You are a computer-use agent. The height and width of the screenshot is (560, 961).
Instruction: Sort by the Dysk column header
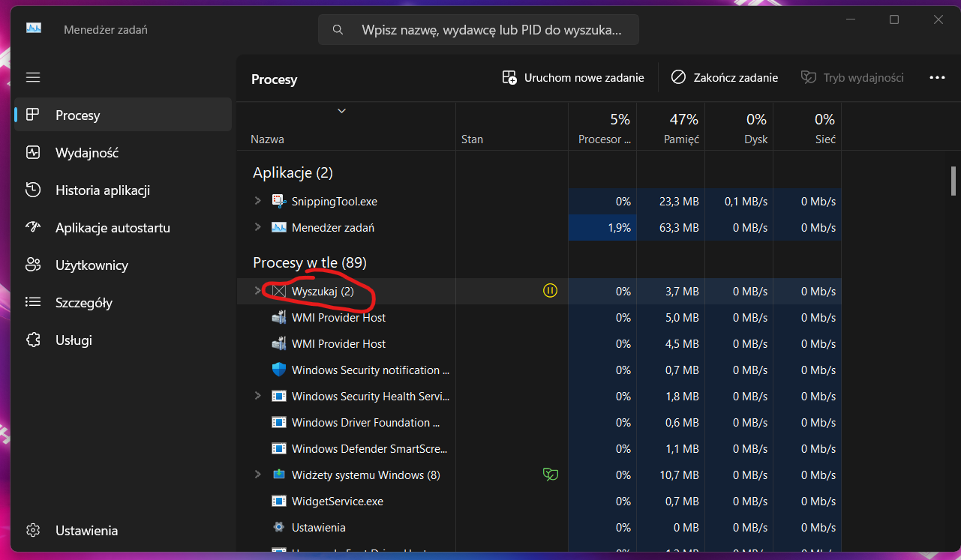[739, 128]
